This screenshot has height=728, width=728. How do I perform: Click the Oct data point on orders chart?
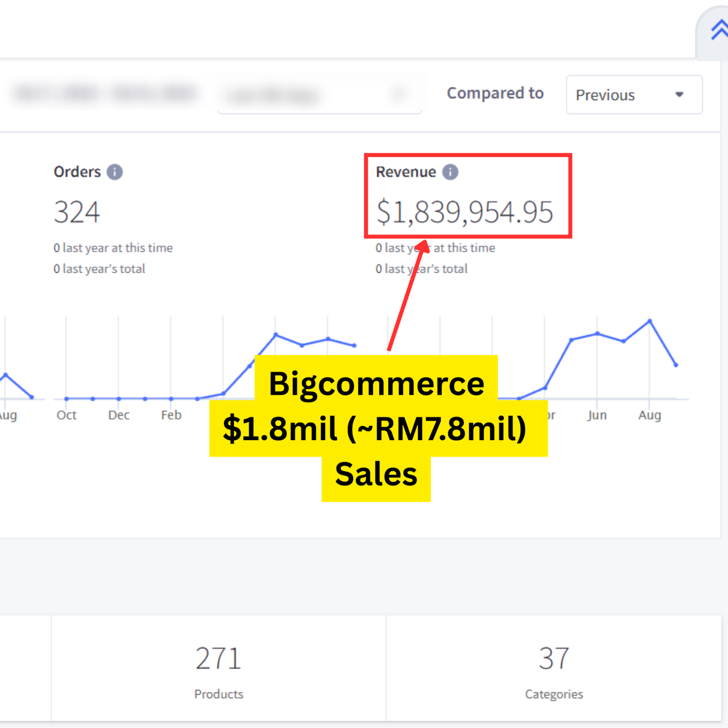click(66, 399)
